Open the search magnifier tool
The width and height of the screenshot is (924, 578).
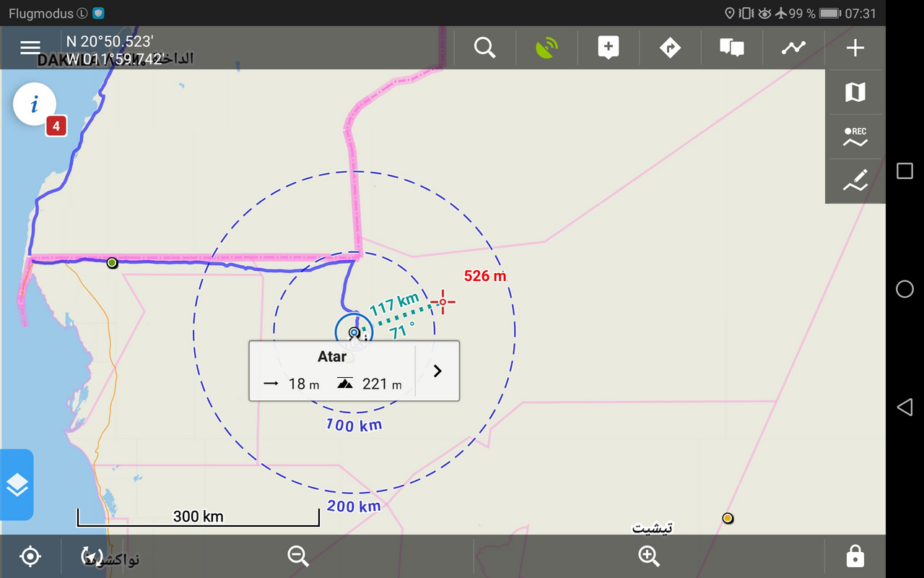485,48
